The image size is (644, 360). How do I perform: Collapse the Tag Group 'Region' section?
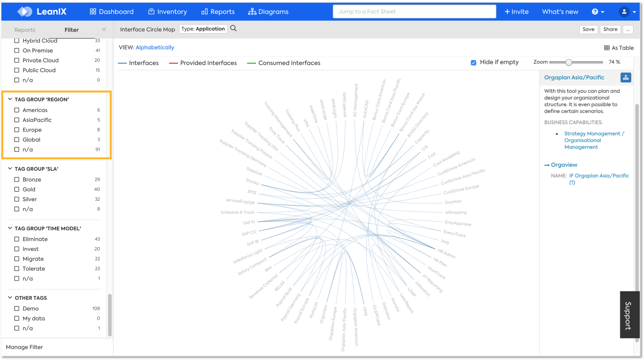click(x=10, y=99)
